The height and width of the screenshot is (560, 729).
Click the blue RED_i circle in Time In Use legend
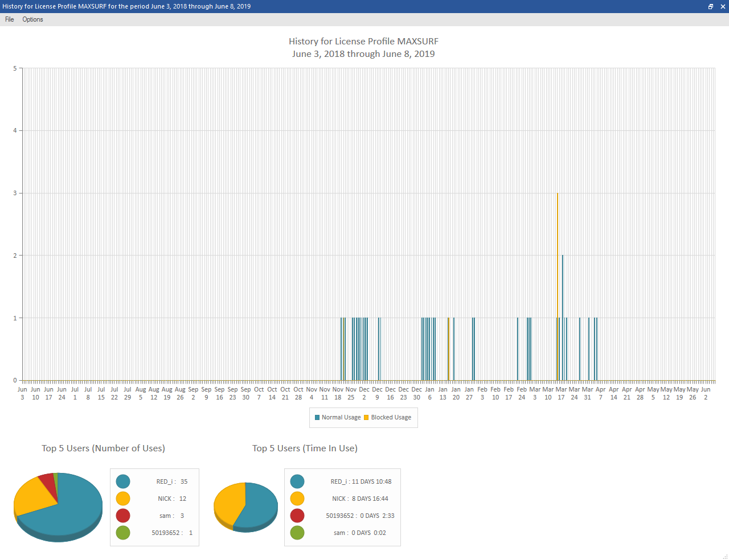click(297, 481)
